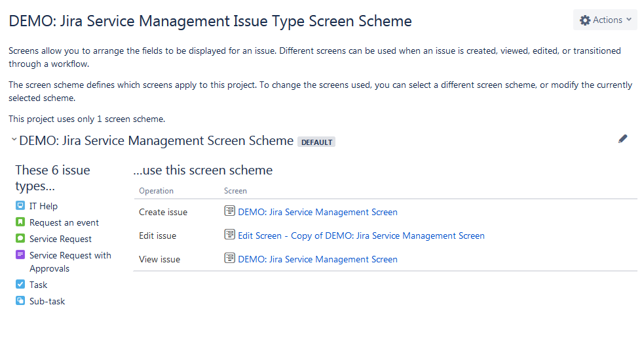Click the 'IT Help' issue type text
Viewport: 644px width, 347px height.
coord(43,206)
